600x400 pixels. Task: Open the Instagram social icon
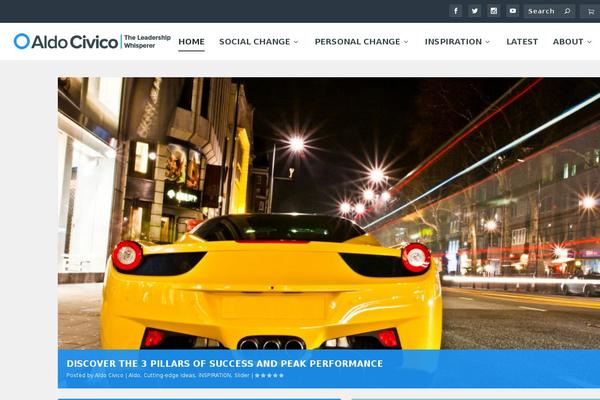click(x=494, y=11)
